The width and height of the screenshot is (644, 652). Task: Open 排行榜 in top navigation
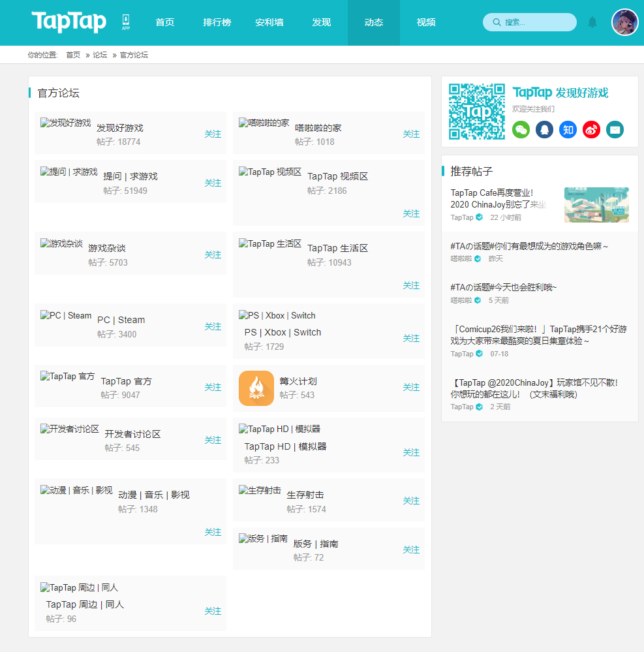[217, 22]
